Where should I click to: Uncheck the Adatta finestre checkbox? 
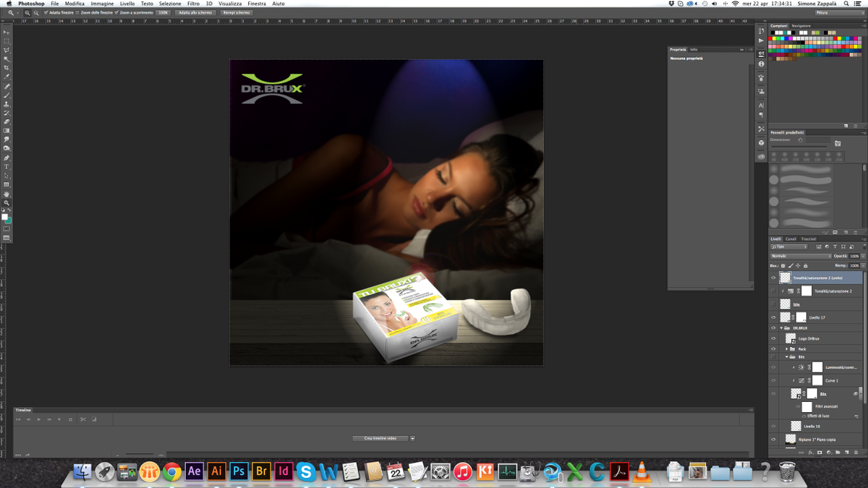coord(46,12)
